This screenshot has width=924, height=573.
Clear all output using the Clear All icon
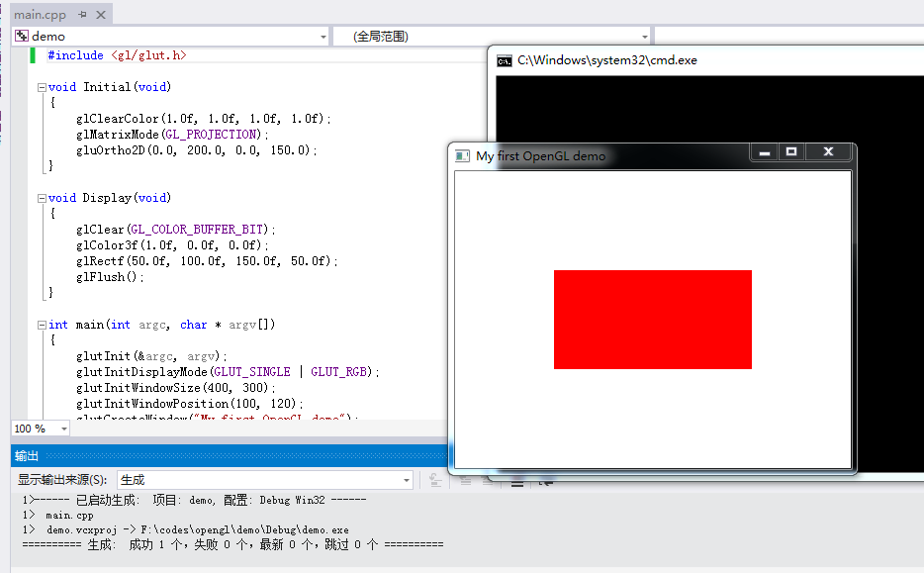click(516, 482)
